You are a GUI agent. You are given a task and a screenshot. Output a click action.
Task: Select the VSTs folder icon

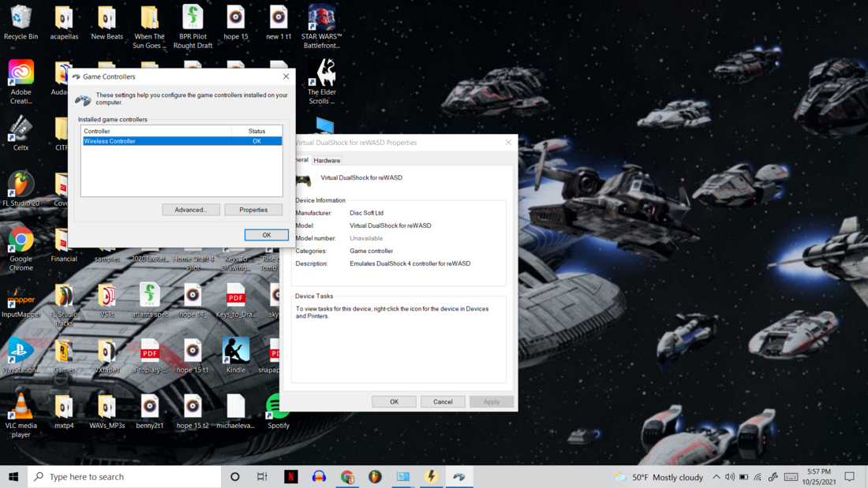[107, 300]
